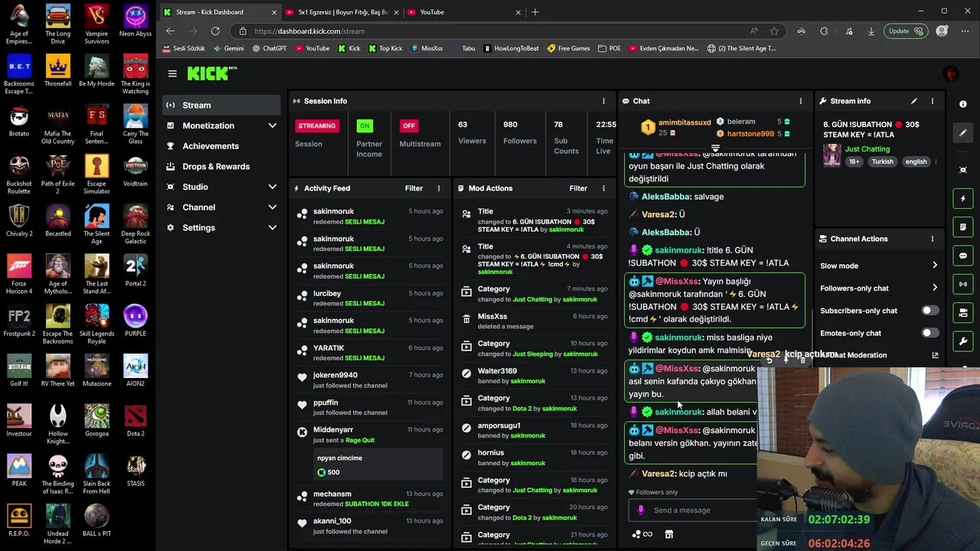Toggle the document Mod Actions widget

tap(963, 227)
